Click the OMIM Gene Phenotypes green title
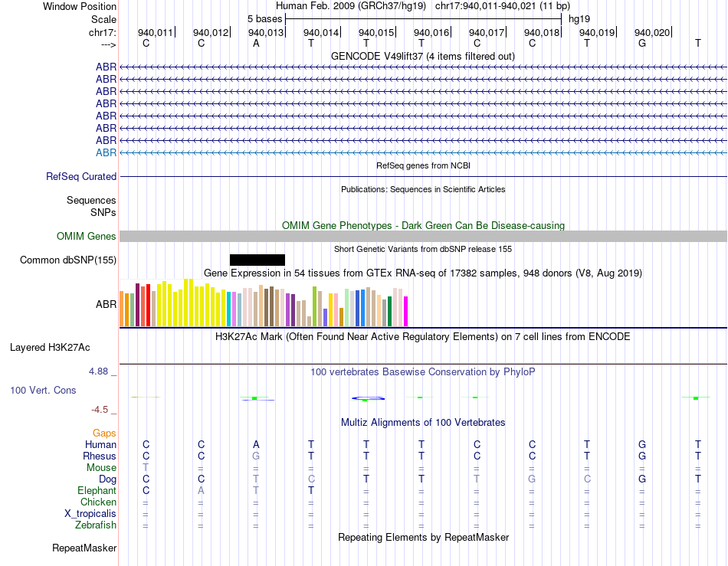The height and width of the screenshot is (566, 728). pos(423,225)
